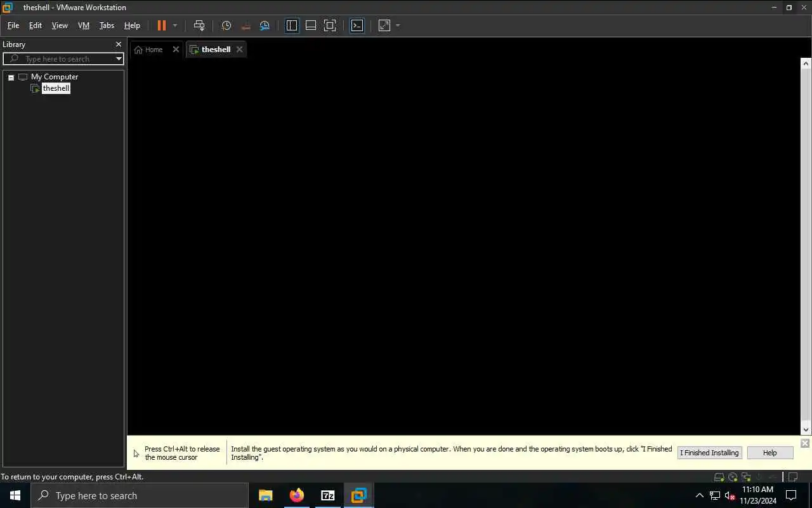
Task: Collapse the My Computer tree node
Action: (x=11, y=77)
